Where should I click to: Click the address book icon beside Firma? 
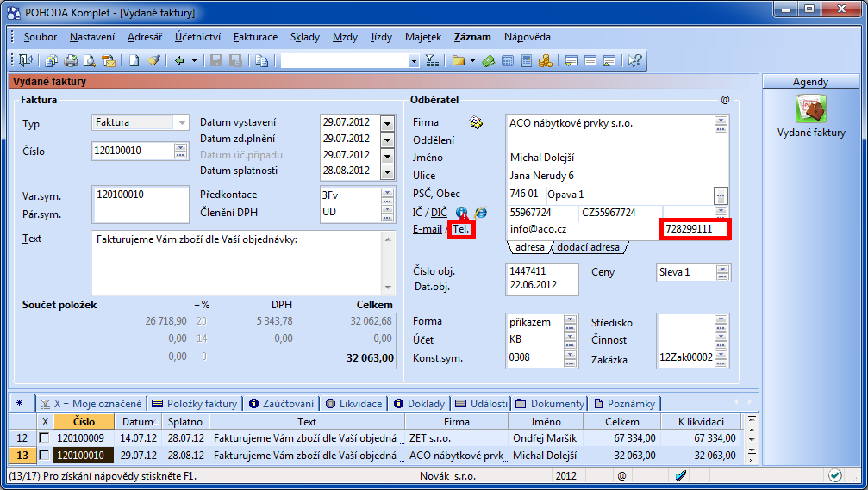click(x=476, y=122)
